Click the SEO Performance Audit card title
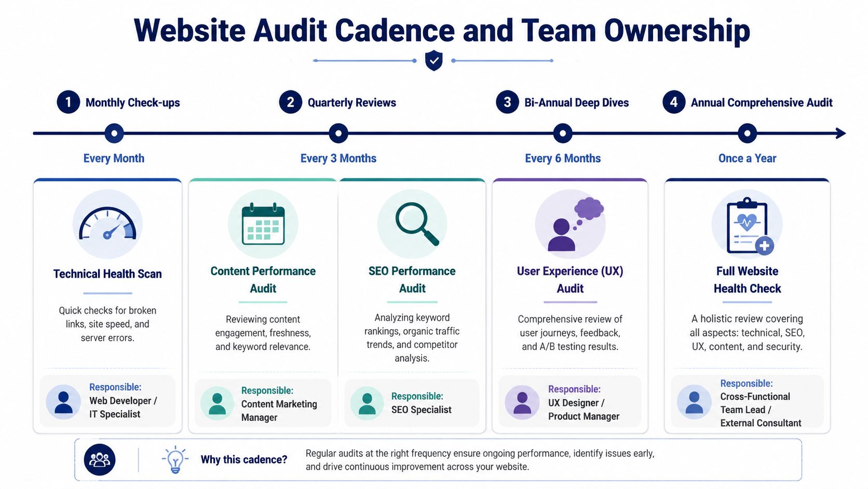 (412, 280)
